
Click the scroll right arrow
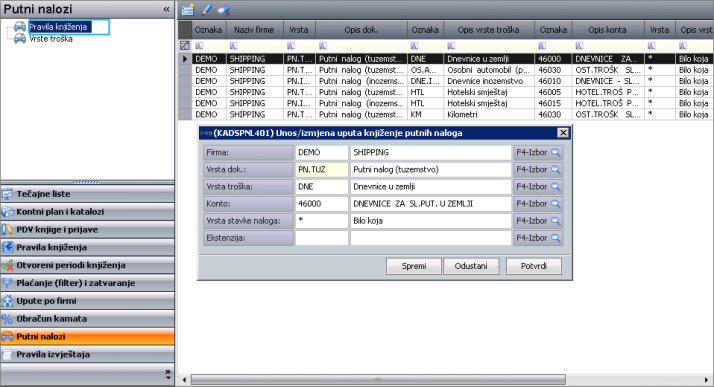coord(706,379)
